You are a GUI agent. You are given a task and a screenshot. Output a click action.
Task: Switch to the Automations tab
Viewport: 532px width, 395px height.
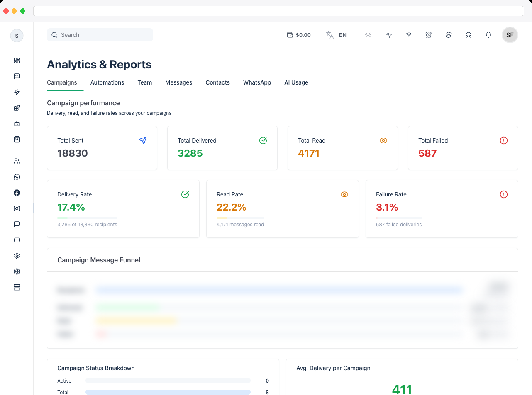[107, 82]
